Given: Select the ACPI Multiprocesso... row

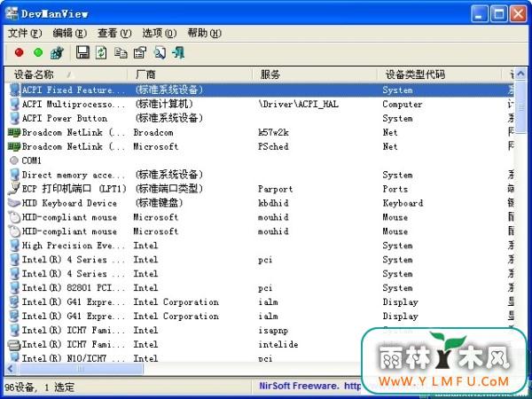Looking at the screenshot, I should (260, 104).
